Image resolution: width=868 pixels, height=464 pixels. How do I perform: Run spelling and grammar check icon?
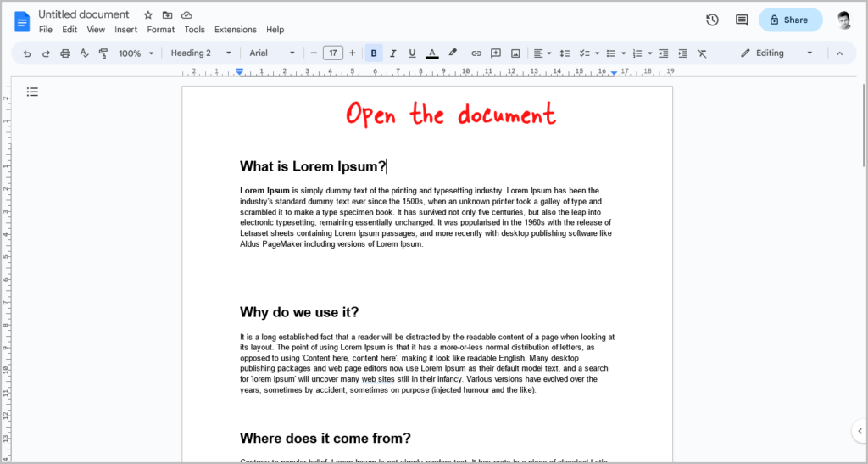(x=84, y=53)
